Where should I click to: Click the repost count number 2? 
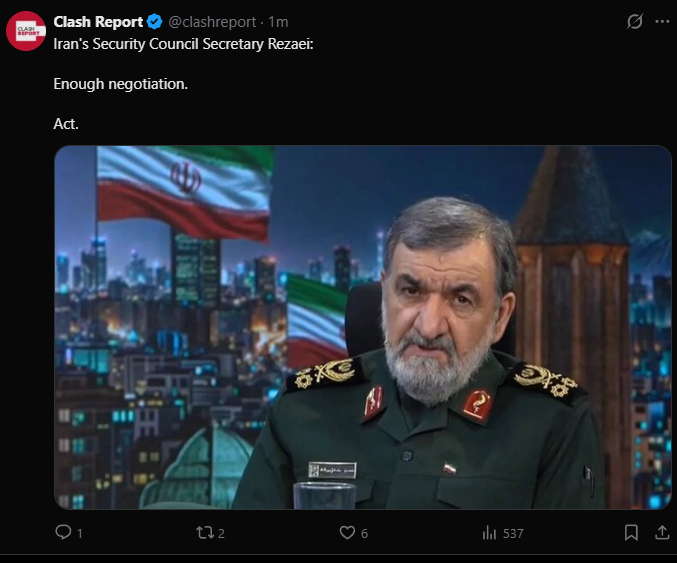(221, 534)
